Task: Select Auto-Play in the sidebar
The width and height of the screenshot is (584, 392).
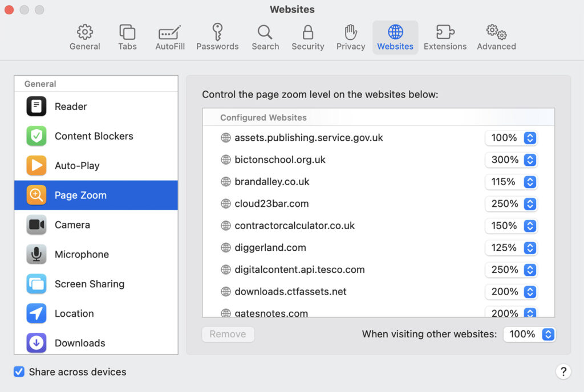Action: point(77,166)
